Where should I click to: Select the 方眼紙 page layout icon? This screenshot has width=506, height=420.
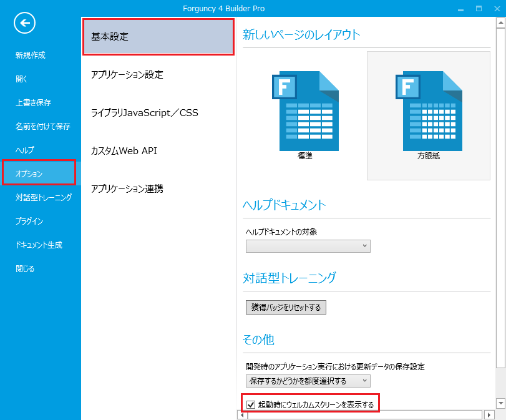429,115
